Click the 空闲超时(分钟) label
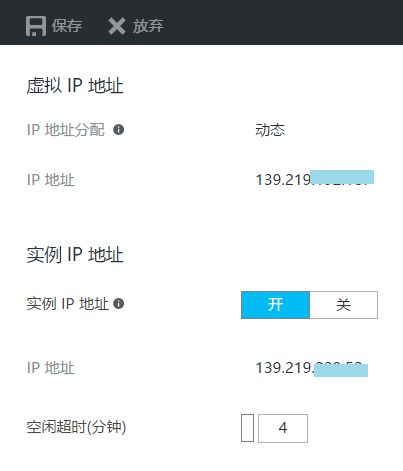This screenshot has height=471, width=403. click(x=76, y=427)
